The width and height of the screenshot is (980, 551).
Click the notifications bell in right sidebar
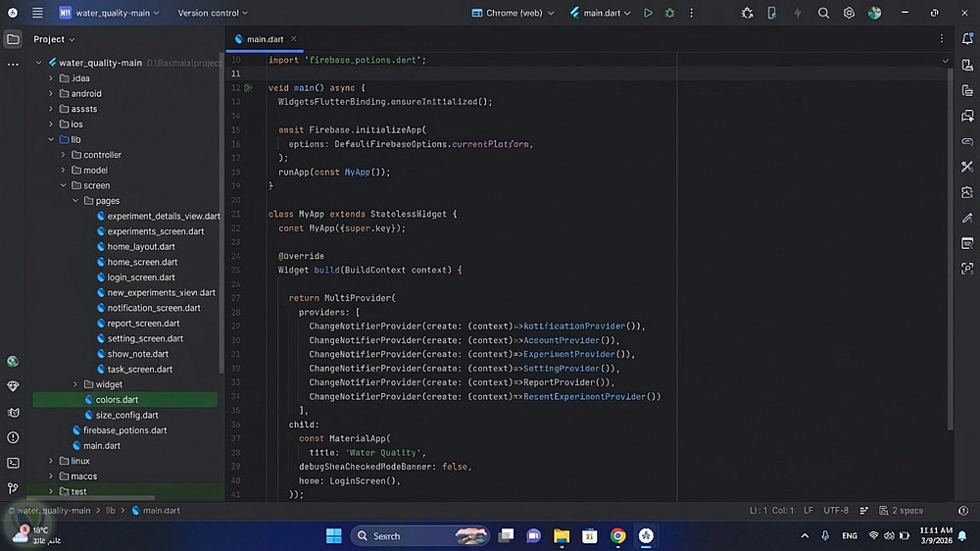967,39
